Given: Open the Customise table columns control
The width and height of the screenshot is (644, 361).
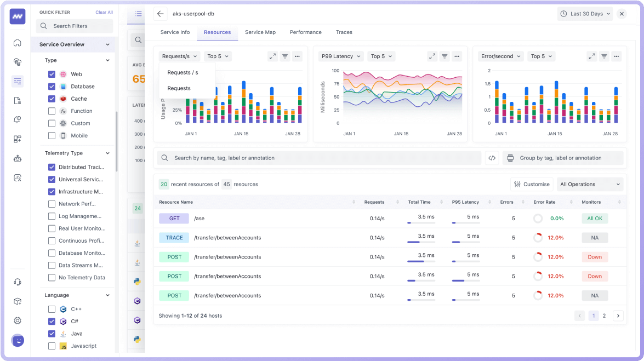Looking at the screenshot, I should coord(531,184).
